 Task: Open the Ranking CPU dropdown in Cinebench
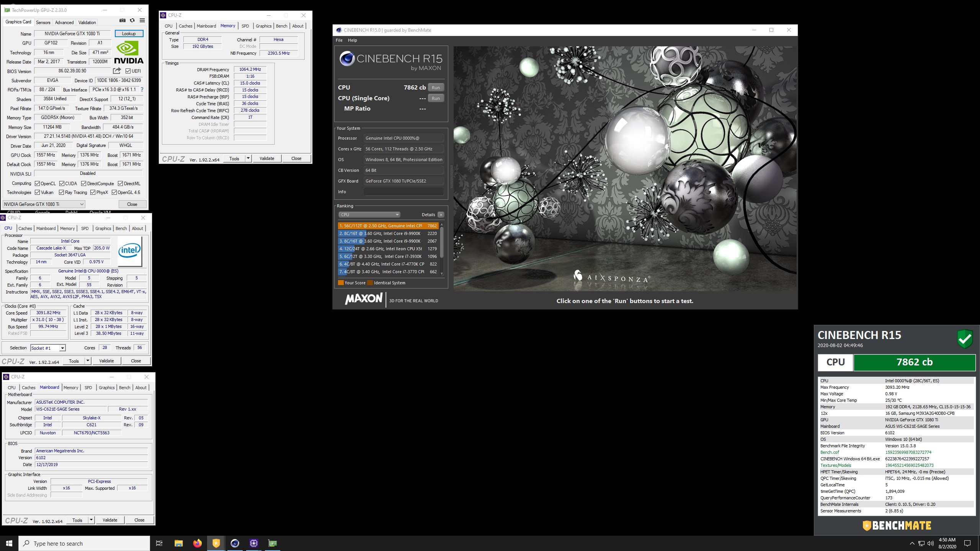point(369,215)
